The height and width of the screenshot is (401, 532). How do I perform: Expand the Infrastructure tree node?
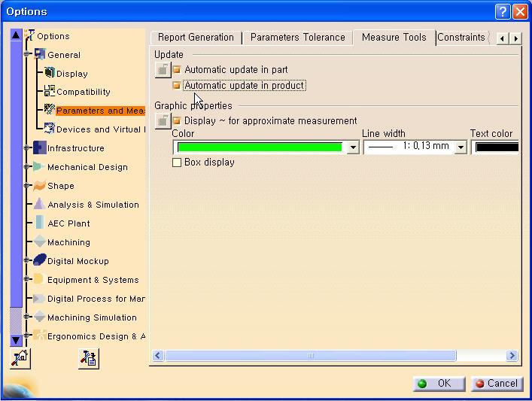pyautogui.click(x=27, y=148)
